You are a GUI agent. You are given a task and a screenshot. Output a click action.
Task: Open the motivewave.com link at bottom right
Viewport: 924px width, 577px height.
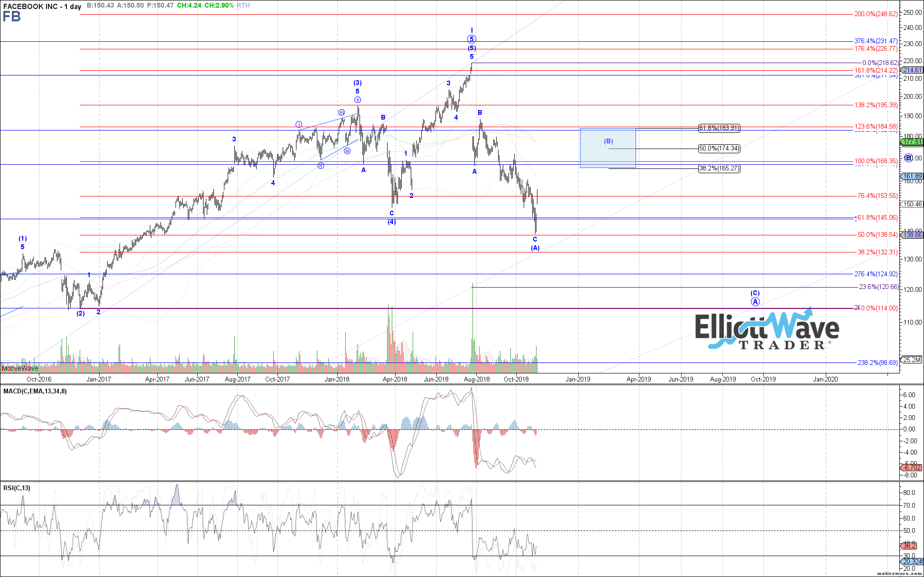pos(899,574)
